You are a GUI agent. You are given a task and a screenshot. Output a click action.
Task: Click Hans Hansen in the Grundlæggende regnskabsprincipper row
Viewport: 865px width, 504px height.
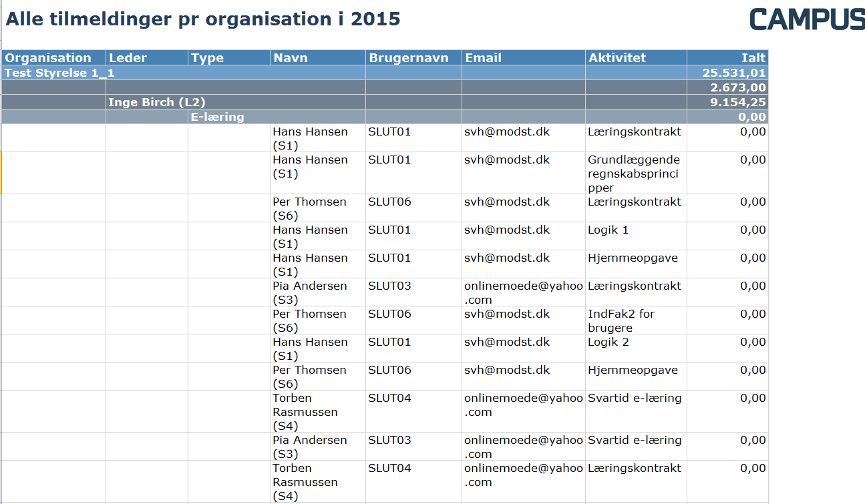pyautogui.click(x=318, y=174)
